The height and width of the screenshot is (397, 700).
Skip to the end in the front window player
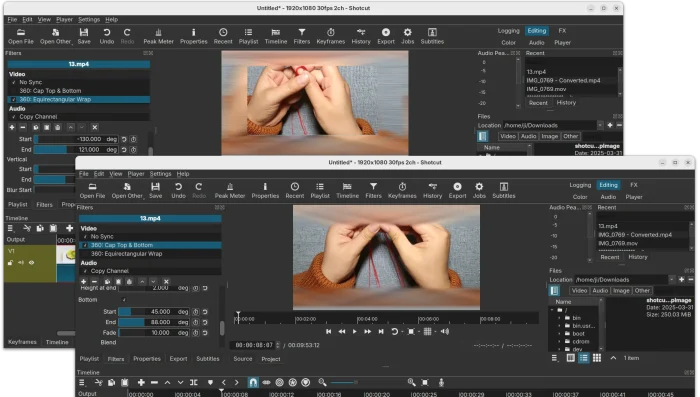[381, 331]
